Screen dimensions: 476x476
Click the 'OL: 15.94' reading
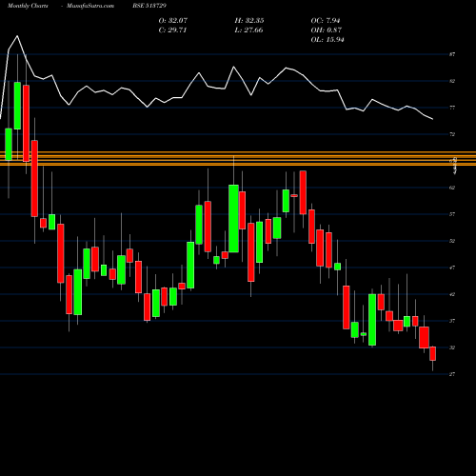[x=327, y=40]
